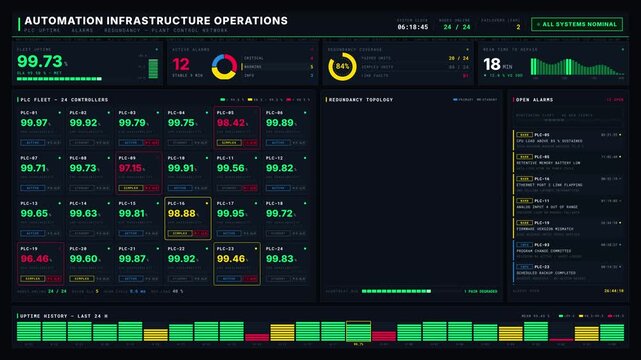Open the 'Analog input 4 out of range' alarm
This screenshot has width=641, height=360.
(568, 206)
